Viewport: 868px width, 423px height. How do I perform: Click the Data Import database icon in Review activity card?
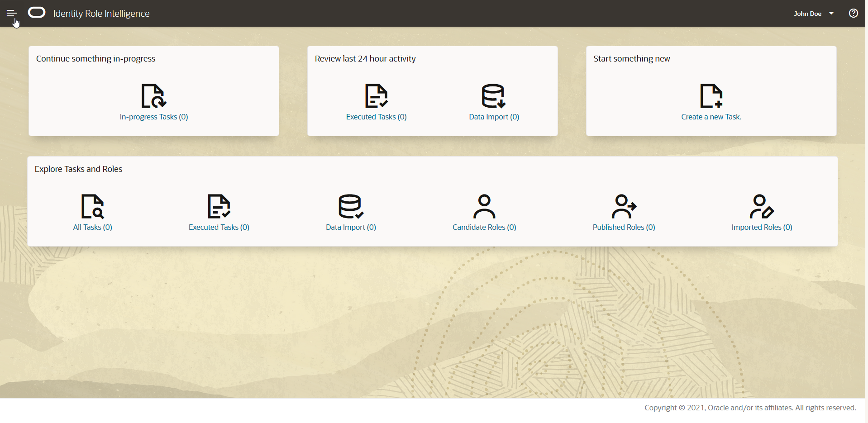click(x=494, y=96)
